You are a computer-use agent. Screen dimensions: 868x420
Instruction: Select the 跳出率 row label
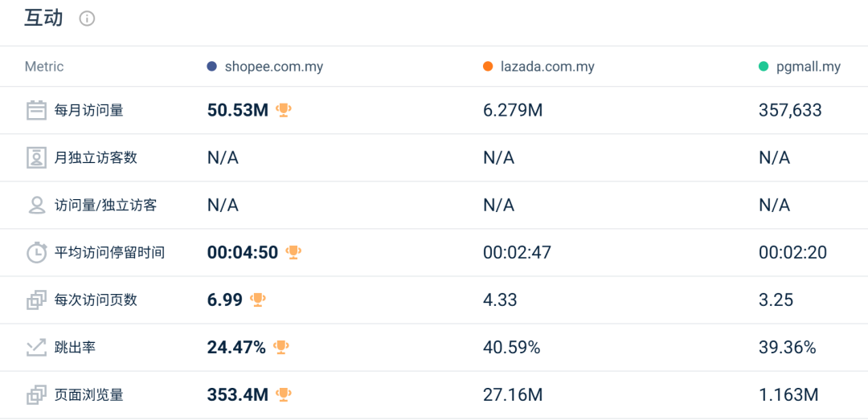tap(75, 348)
